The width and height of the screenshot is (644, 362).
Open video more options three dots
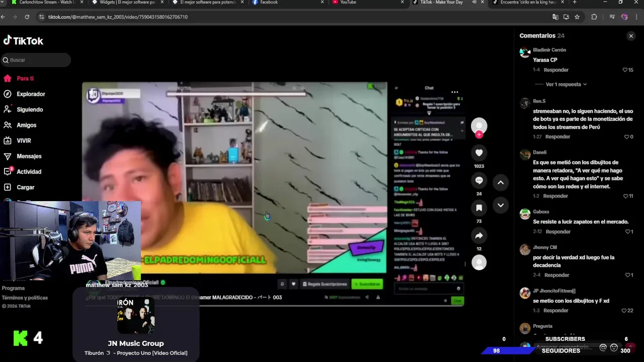click(x=454, y=92)
